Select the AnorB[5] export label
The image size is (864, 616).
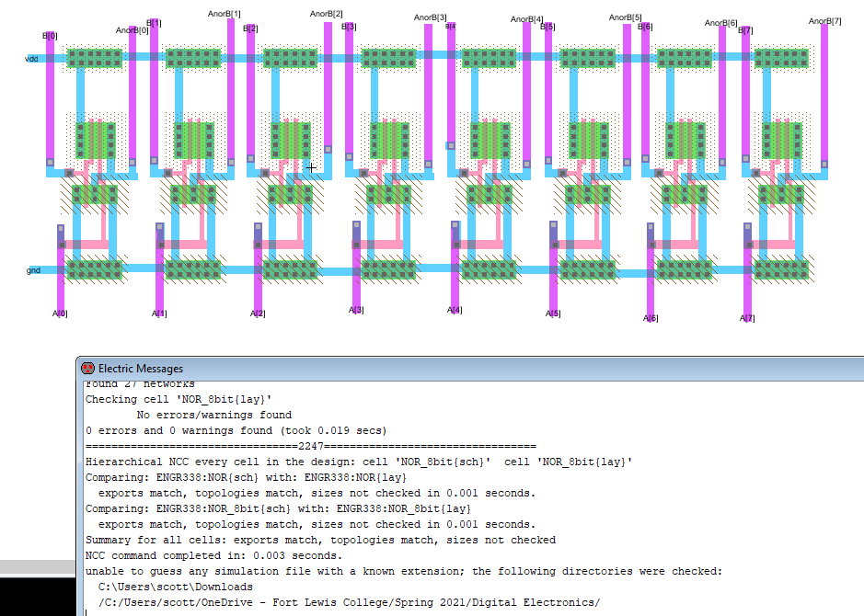[626, 17]
